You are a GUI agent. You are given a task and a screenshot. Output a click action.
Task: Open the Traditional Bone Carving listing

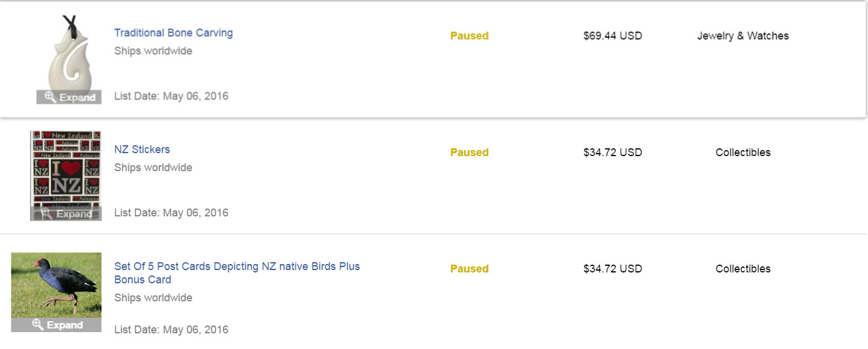coord(173,33)
